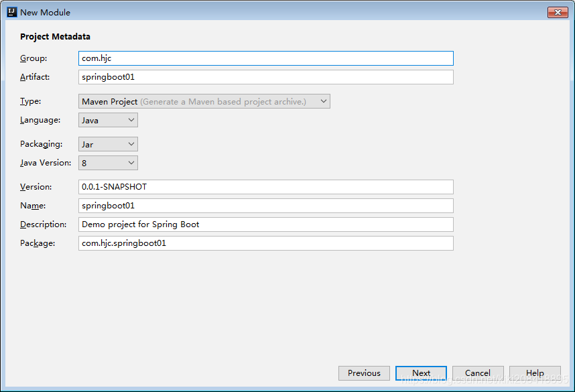
Task: Click the Package: label
Action: tap(38, 243)
